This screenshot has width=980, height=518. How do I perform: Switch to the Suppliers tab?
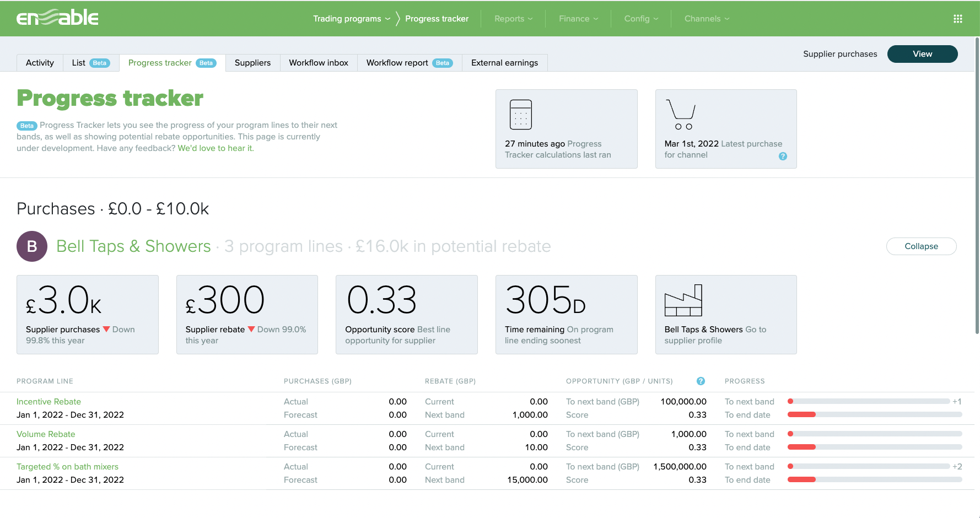[252, 63]
